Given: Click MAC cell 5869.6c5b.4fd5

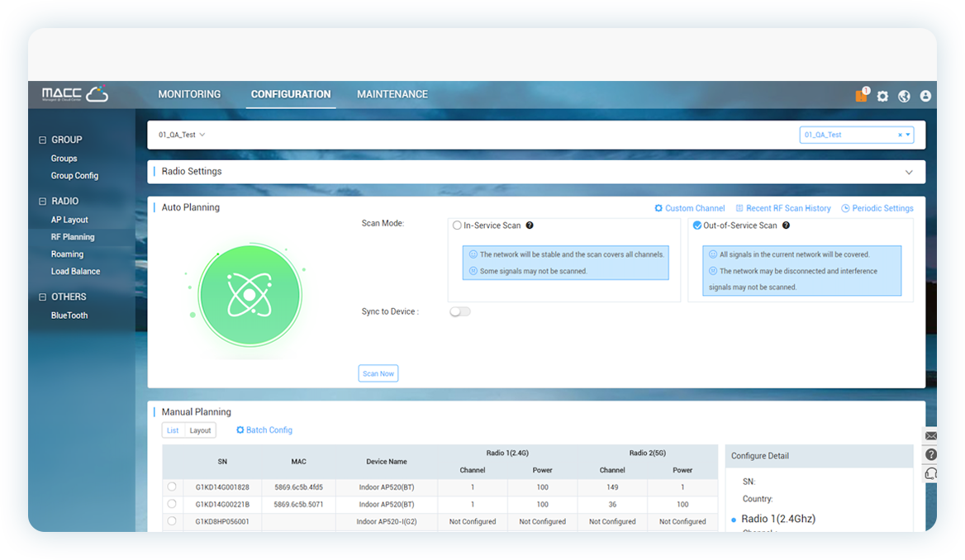Looking at the screenshot, I should tap(298, 486).
